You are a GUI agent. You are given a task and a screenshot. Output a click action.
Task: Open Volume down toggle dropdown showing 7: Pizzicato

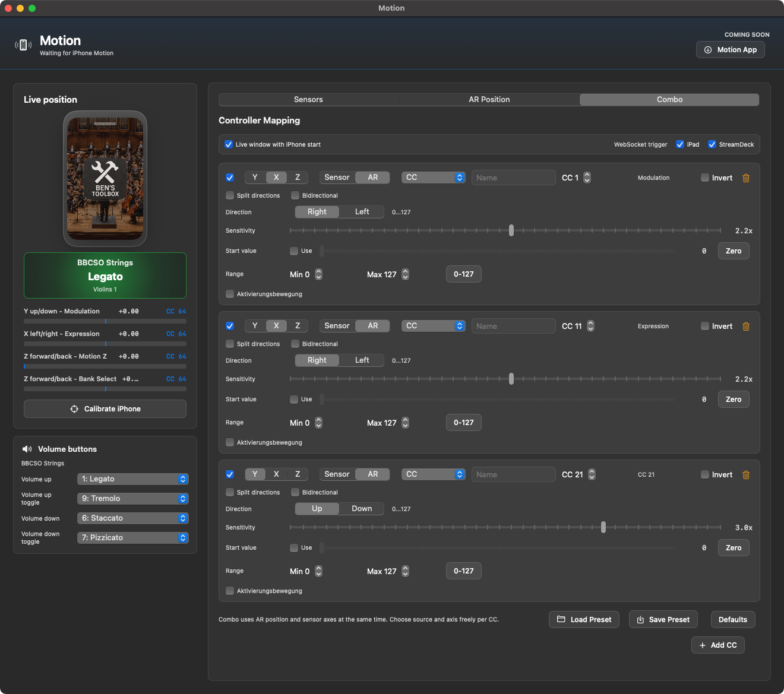pos(133,538)
